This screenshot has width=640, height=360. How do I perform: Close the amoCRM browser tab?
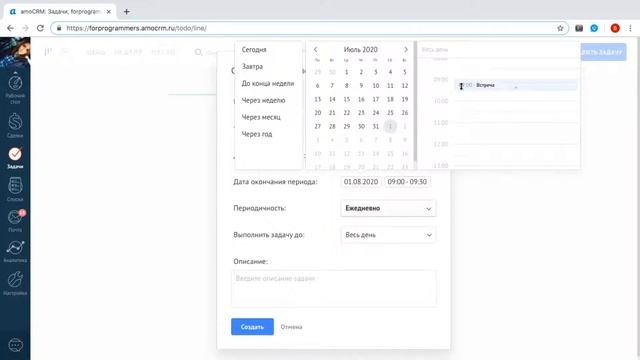point(109,12)
